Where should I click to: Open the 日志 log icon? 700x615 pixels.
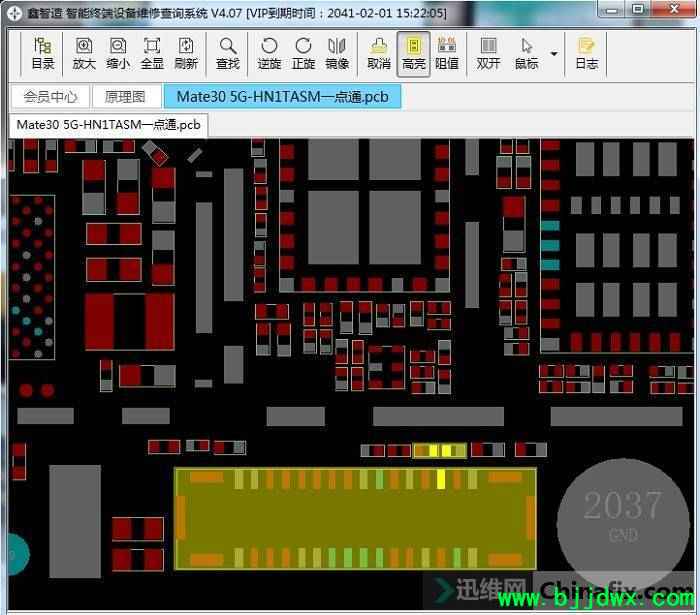tap(586, 54)
